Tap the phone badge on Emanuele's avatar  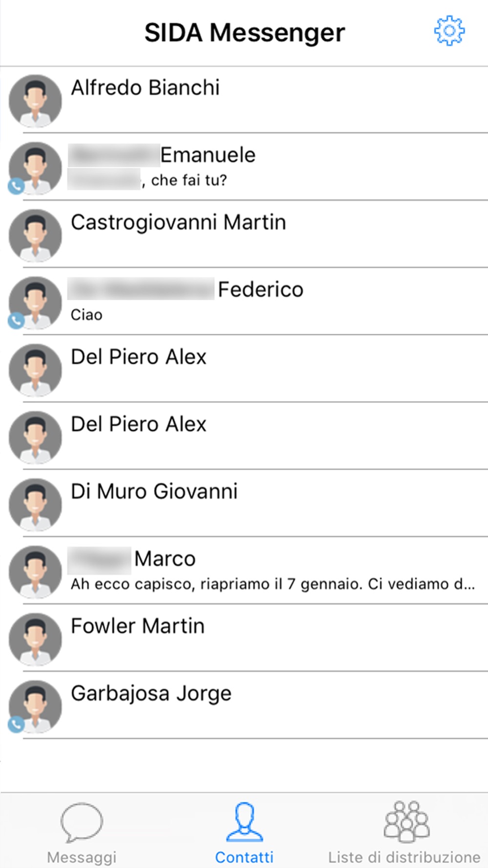16,186
